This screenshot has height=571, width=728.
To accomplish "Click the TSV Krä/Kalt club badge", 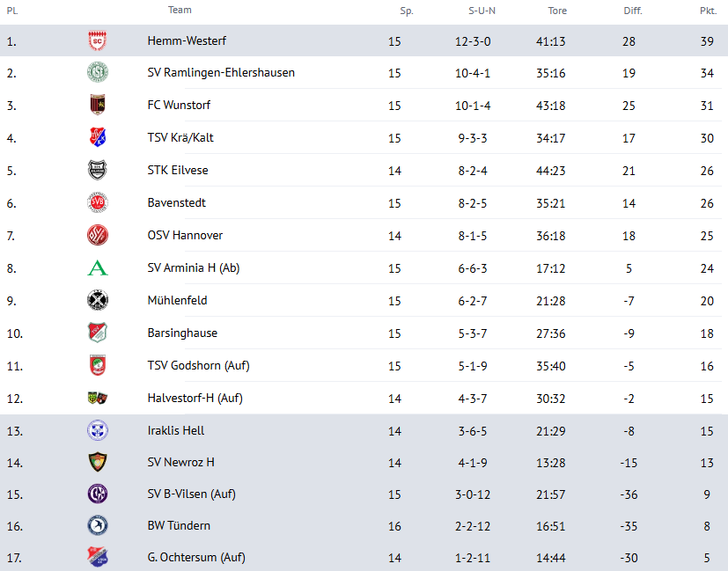I will pyautogui.click(x=98, y=138).
